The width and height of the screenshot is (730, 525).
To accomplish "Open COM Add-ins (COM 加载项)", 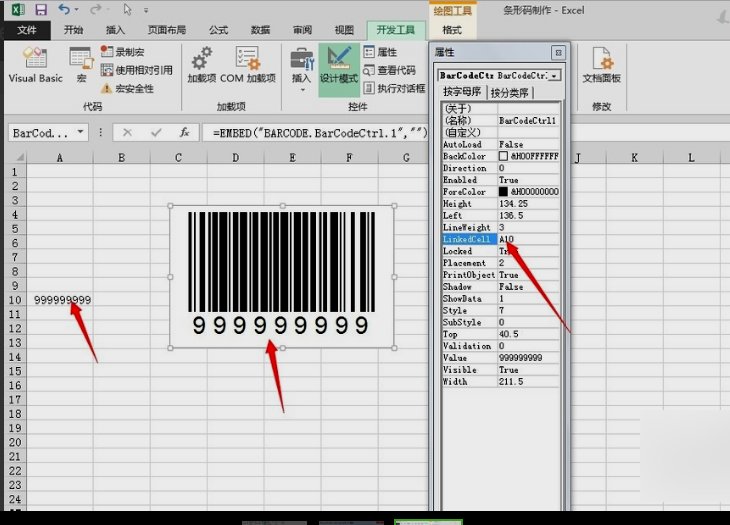I will click(248, 65).
